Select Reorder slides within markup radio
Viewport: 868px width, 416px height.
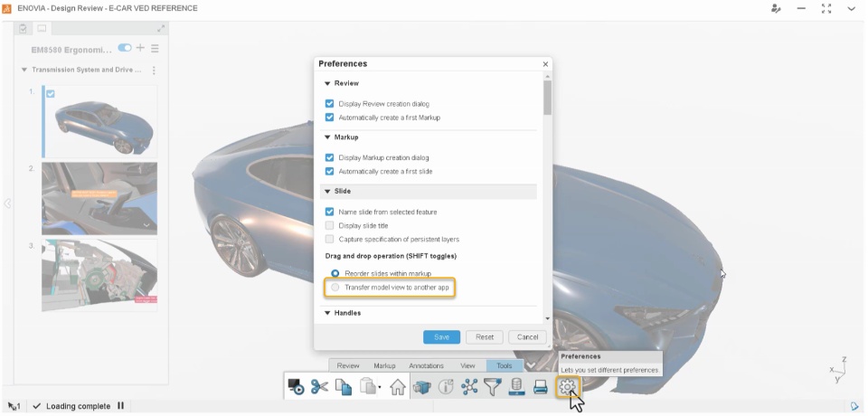pos(335,274)
